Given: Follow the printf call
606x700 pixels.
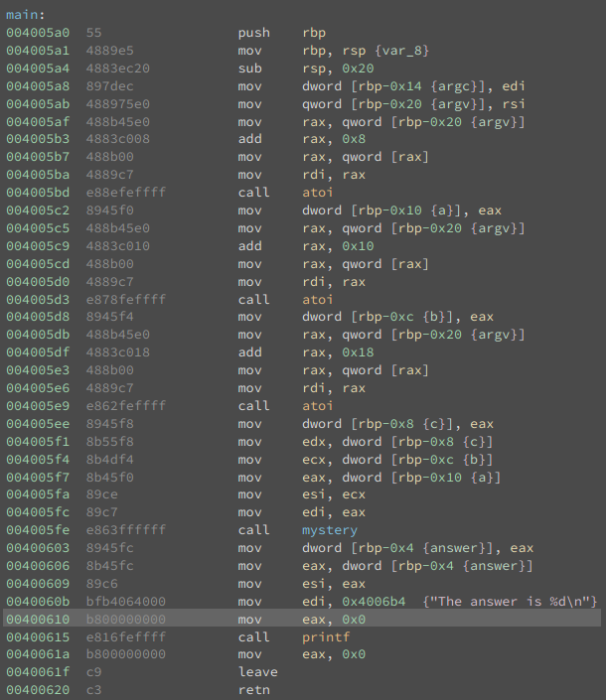Looking at the screenshot, I should 326,637.
